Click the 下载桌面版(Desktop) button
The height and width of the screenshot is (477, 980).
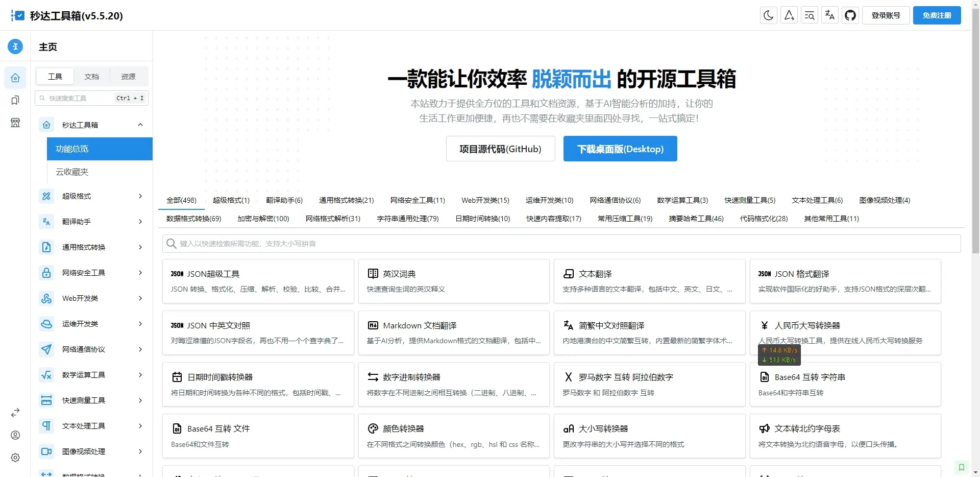[620, 149]
